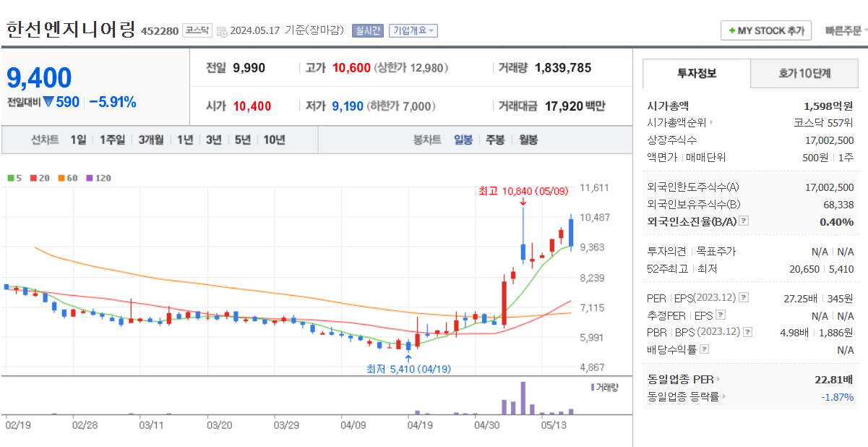Click help icon next to 추정PER EPS
Viewport: 868px width, 447px height.
pos(720,315)
